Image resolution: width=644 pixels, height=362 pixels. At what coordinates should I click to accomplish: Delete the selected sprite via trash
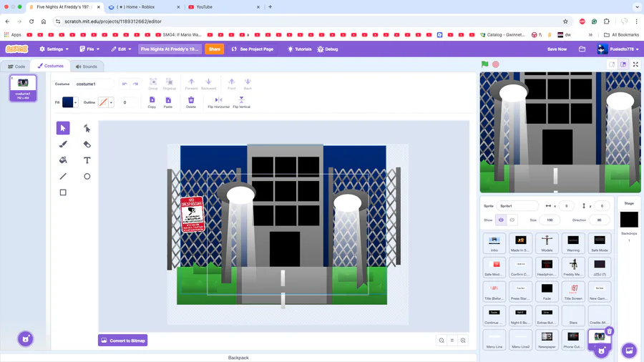tap(610, 331)
